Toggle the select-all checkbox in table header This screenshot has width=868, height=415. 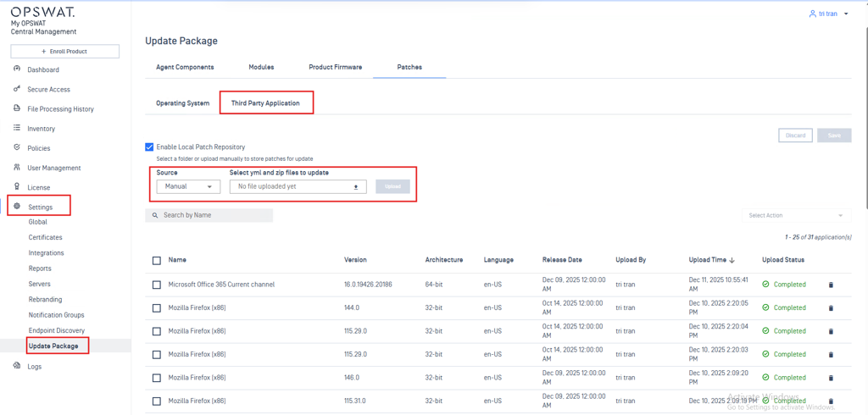(x=157, y=260)
